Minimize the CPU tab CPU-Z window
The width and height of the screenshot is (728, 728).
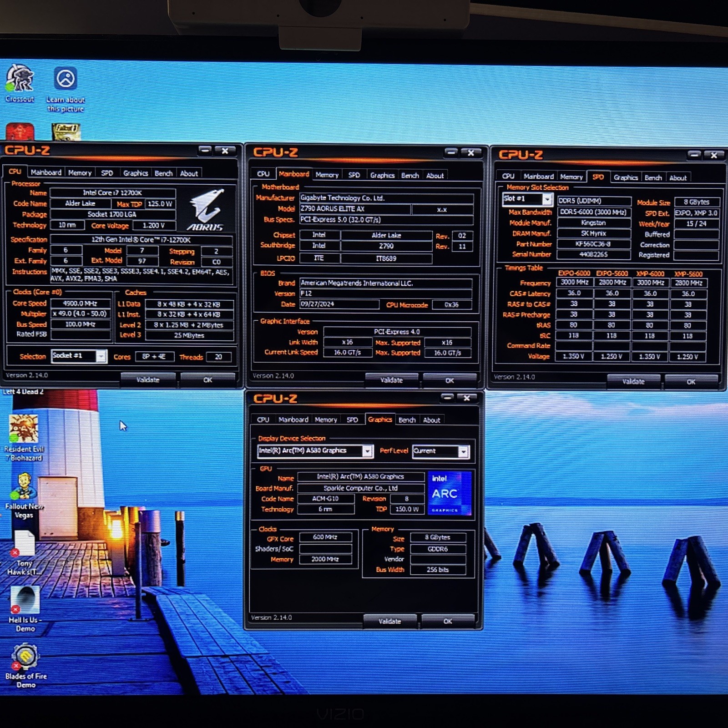click(205, 150)
